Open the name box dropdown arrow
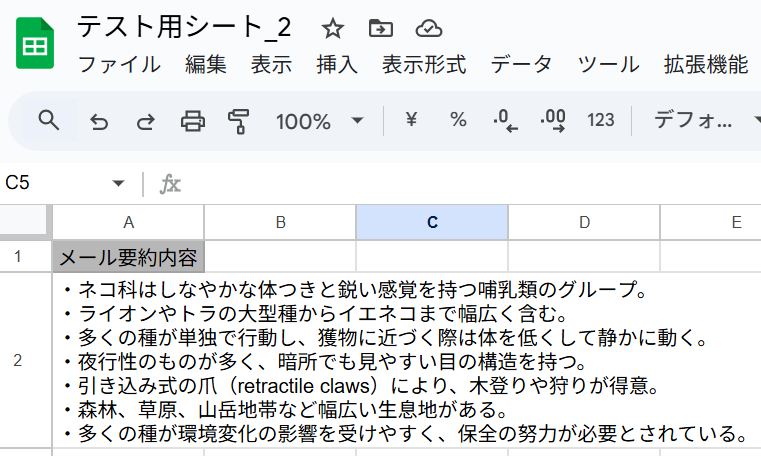761x456 pixels. point(118,183)
